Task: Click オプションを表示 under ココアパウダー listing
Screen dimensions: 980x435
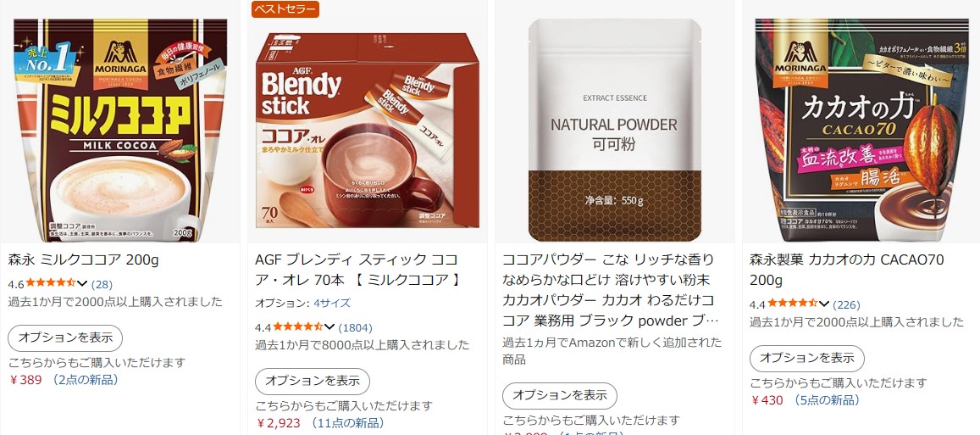Action: [x=560, y=396]
